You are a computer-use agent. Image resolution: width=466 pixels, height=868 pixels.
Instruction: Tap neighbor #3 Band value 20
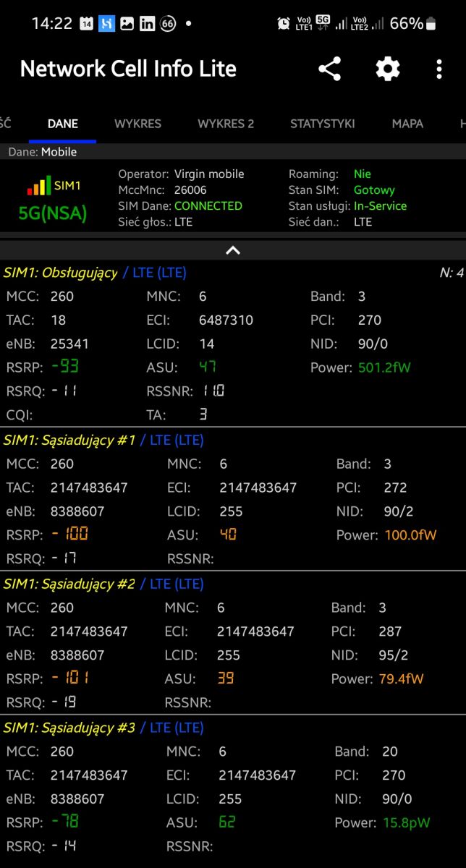390,752
